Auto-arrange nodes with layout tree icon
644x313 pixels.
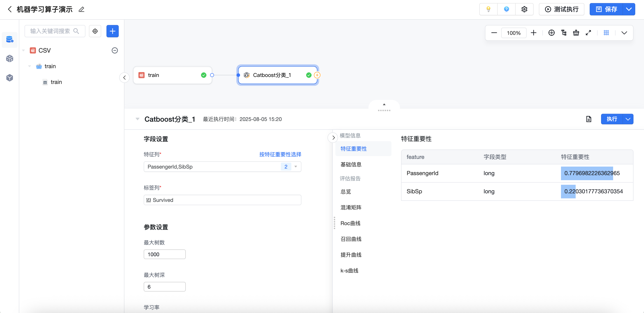[564, 33]
